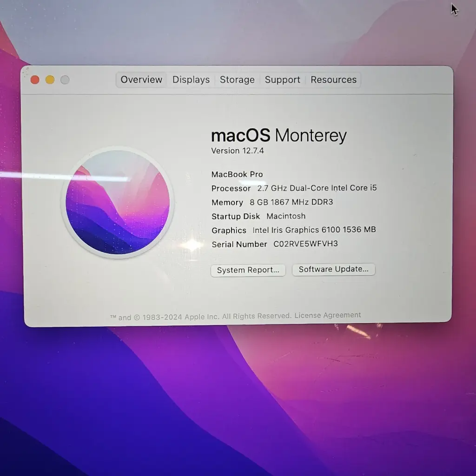Click the Software Update button

(334, 269)
